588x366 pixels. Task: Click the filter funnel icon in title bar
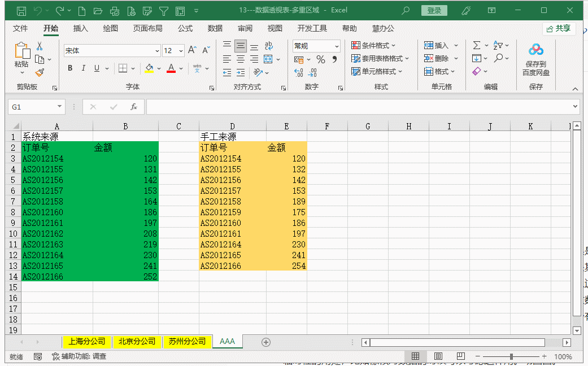coord(163,11)
